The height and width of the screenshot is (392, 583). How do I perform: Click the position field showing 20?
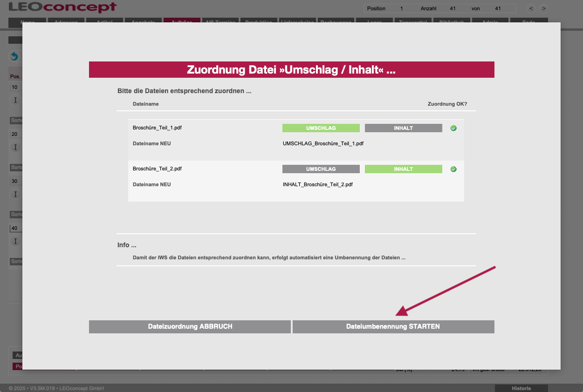pyautogui.click(x=15, y=134)
